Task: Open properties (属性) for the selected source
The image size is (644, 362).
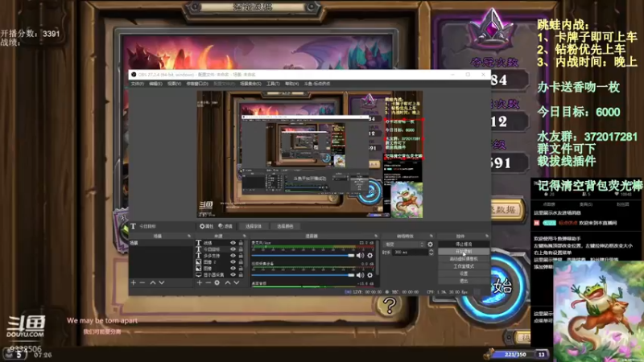Action: coord(207,226)
